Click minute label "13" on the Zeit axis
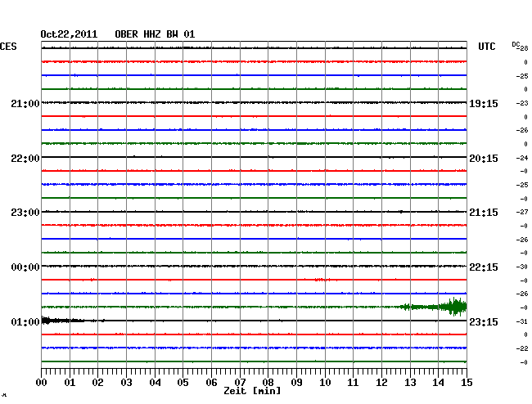 410,383
